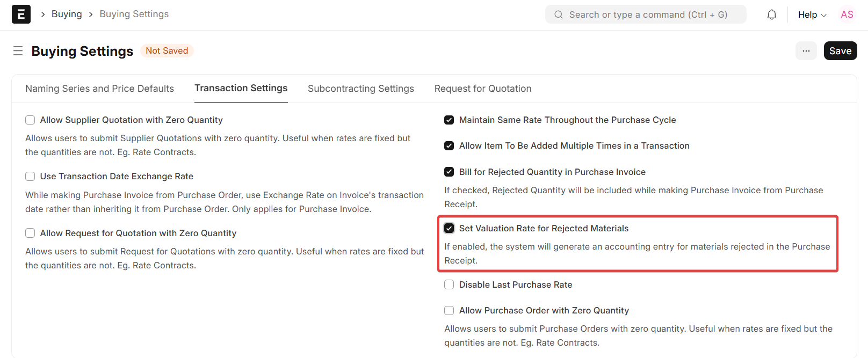Uncheck Set Valuation Rate for Rejected Materials
The width and height of the screenshot is (868, 358).
point(449,229)
